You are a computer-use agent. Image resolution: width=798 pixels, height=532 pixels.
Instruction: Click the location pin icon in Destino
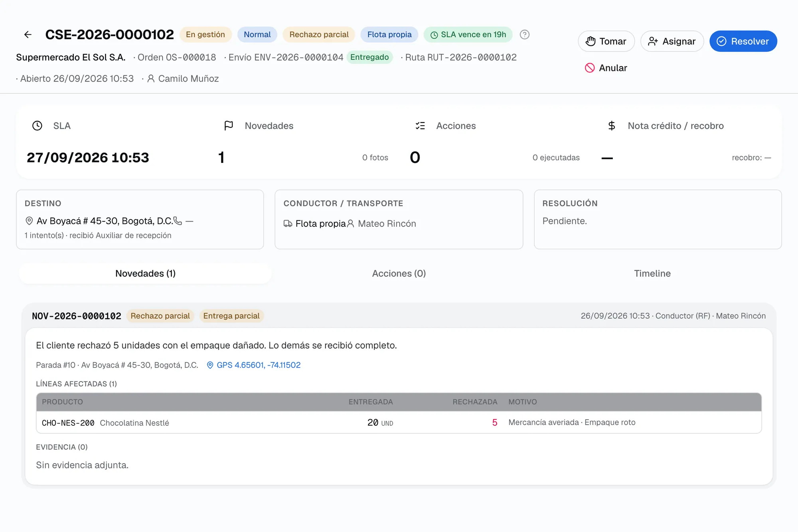pos(29,221)
